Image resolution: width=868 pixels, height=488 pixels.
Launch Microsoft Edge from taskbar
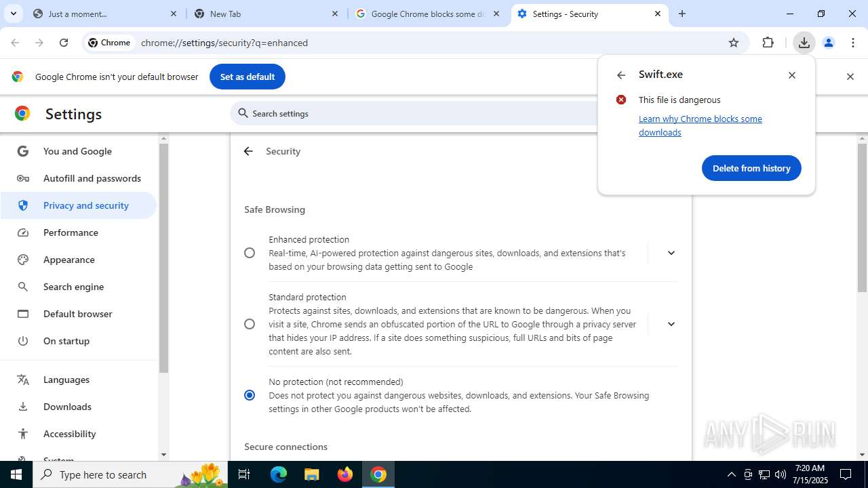279,474
